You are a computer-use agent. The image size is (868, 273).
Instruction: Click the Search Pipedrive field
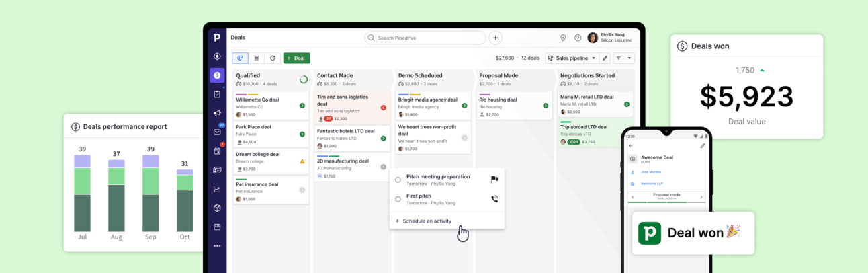[425, 38]
